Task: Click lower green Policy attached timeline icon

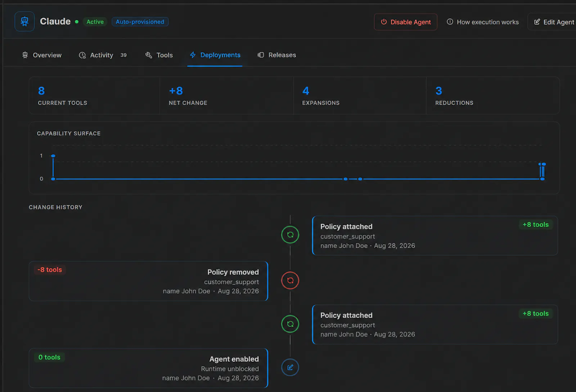Action: 290,324
